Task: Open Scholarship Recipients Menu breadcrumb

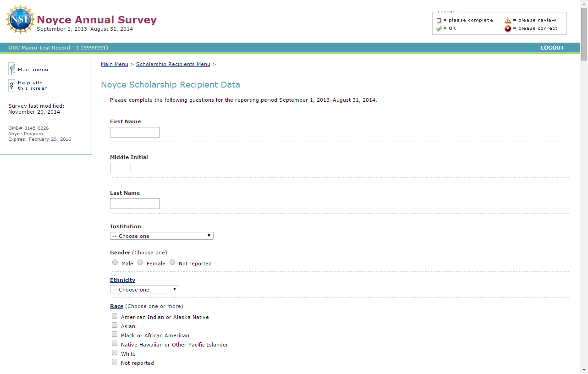Action: coord(173,64)
